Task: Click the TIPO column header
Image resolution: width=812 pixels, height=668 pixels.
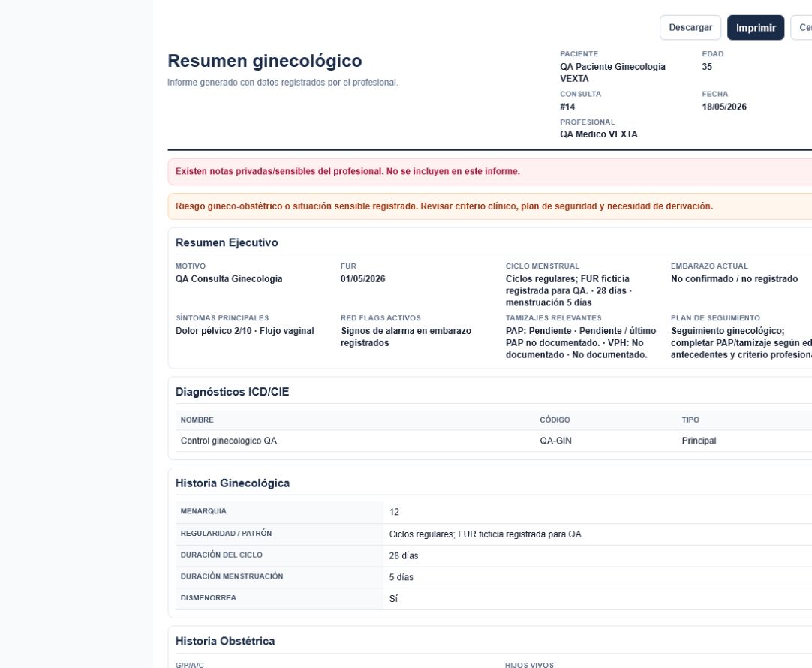Action: [x=690, y=420]
